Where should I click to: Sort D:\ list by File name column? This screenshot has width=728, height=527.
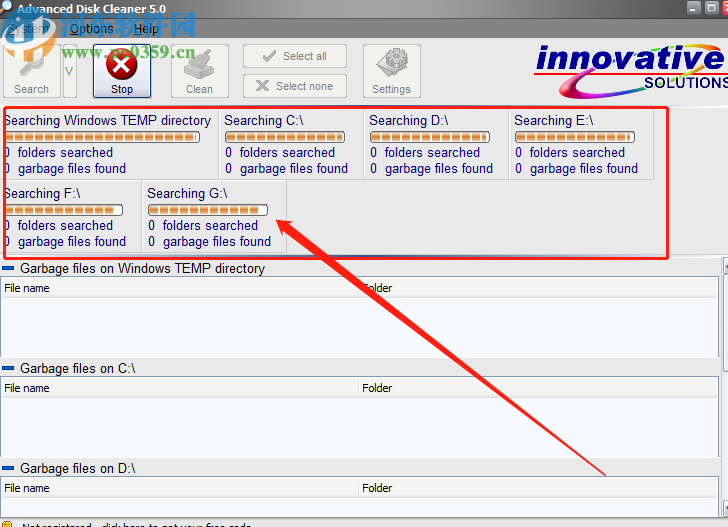(x=180, y=488)
